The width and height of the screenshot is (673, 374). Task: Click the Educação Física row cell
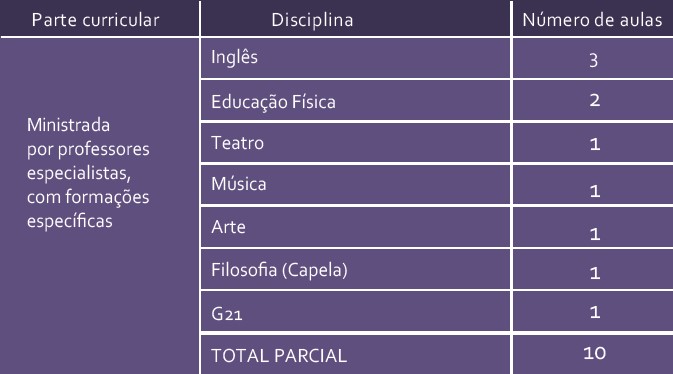point(355,100)
